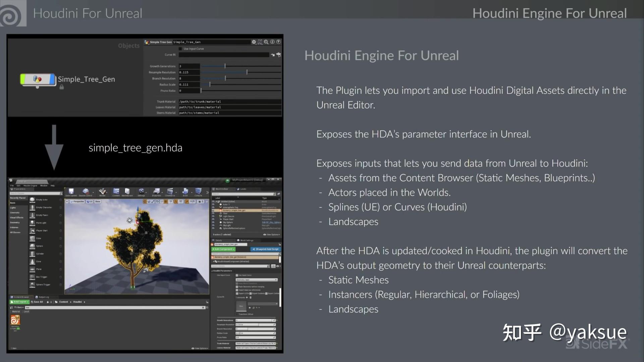Viewport: 644px width, 362px height.
Task: Collapse the Houdini Parameters section
Action: click(x=212, y=271)
